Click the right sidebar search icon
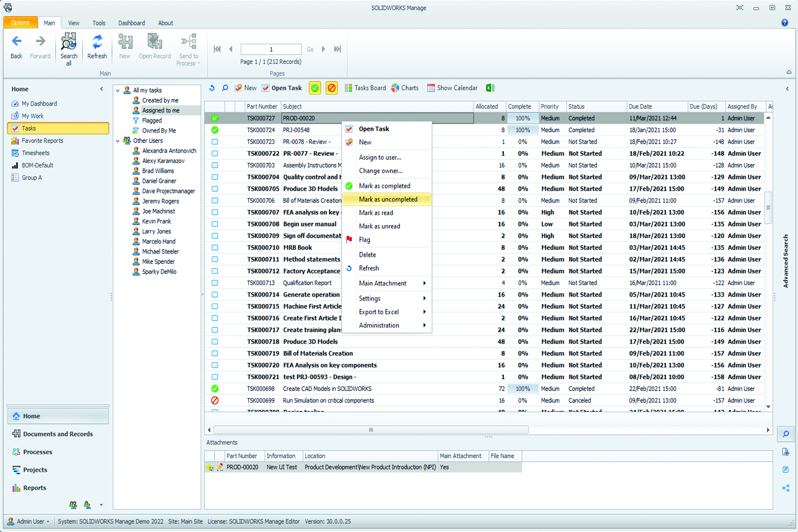The width and height of the screenshot is (798, 532). point(786,434)
